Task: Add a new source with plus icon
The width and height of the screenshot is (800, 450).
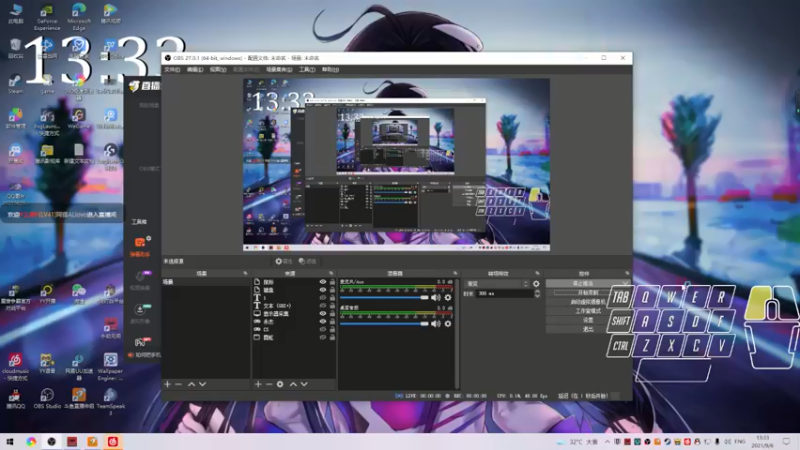Action: pos(258,384)
